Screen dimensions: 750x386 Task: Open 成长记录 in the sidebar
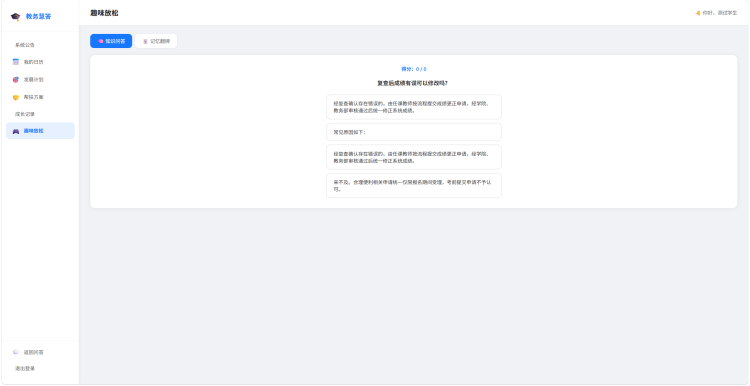click(x=24, y=114)
